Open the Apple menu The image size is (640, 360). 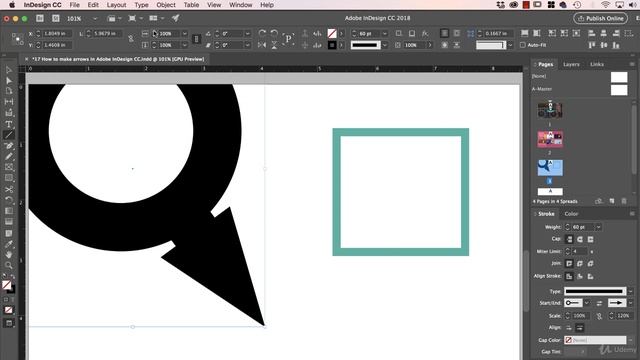click(x=12, y=5)
